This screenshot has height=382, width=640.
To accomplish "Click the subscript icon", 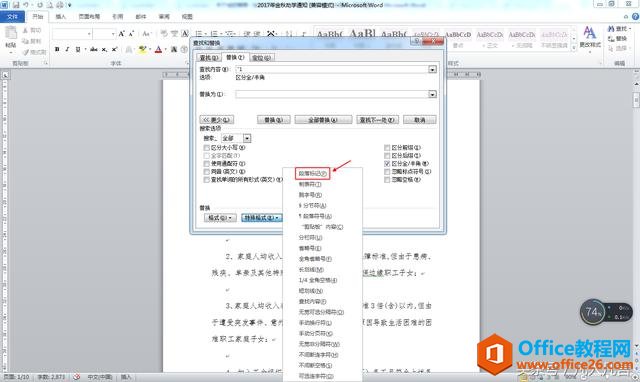I will click(x=104, y=49).
